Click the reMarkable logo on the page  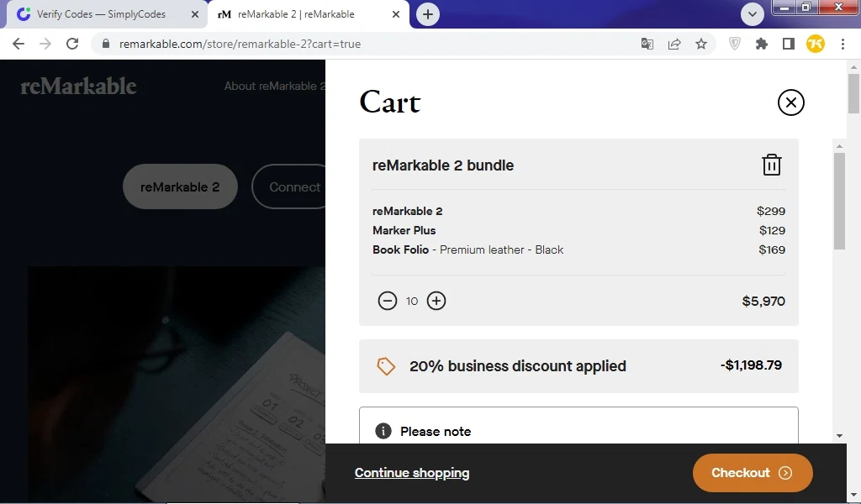pos(78,87)
